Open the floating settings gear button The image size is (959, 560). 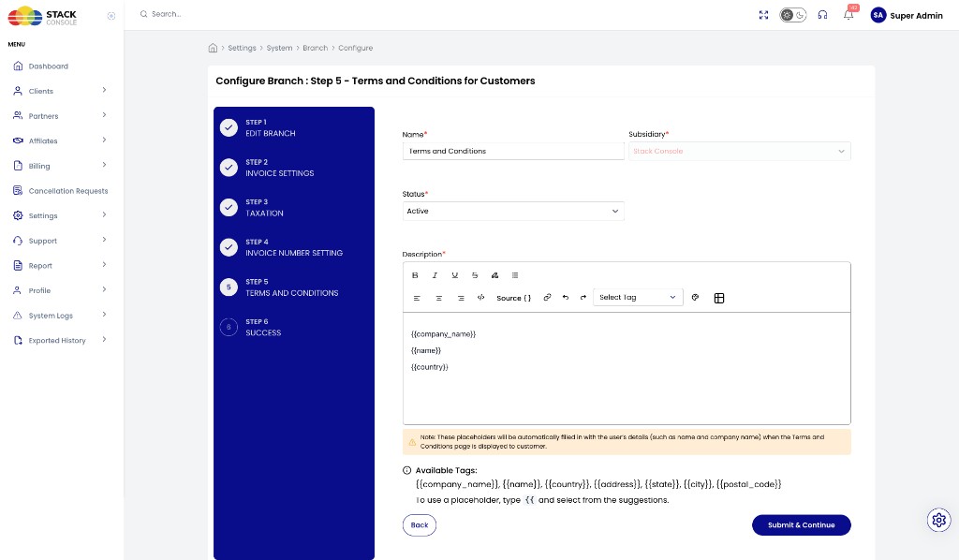938,521
